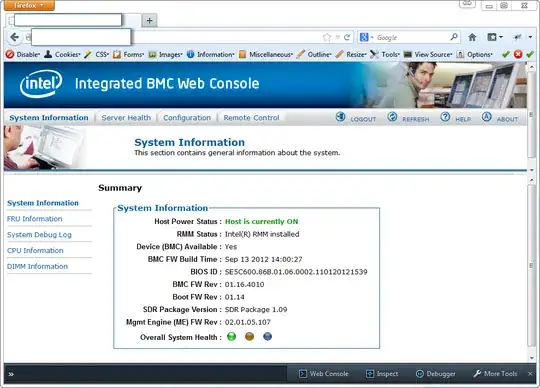Image resolution: width=540 pixels, height=388 pixels.
Task: Click the red error status icon
Action: 518,54
